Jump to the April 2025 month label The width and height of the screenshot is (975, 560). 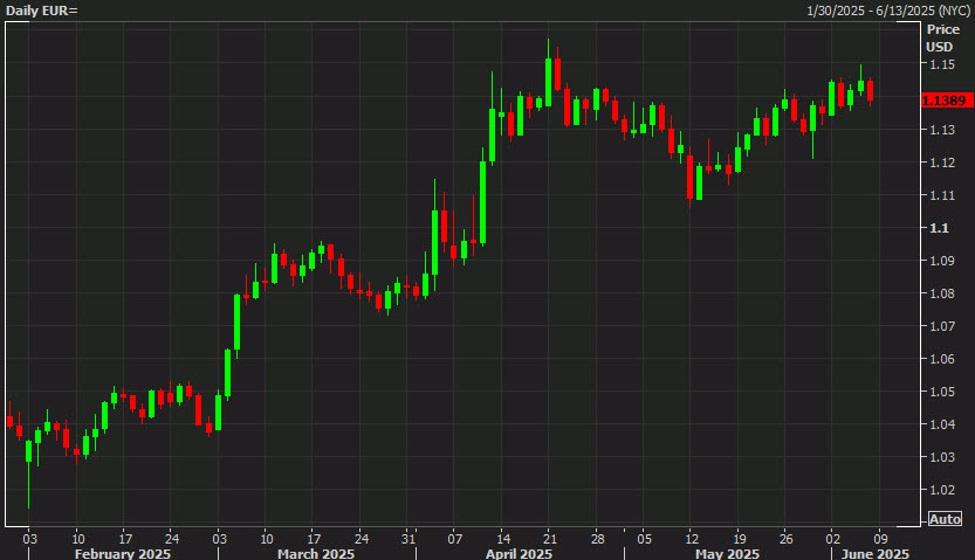[520, 553]
